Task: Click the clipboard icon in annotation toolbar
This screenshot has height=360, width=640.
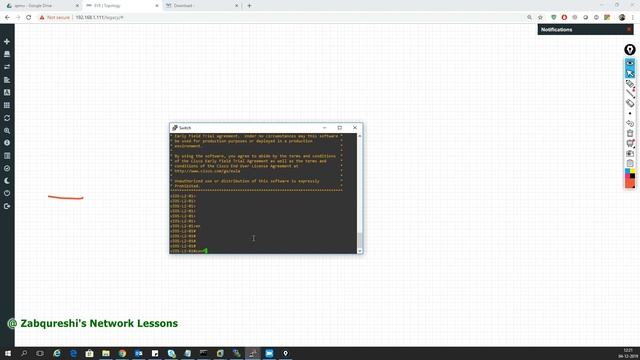Action: 630,163
